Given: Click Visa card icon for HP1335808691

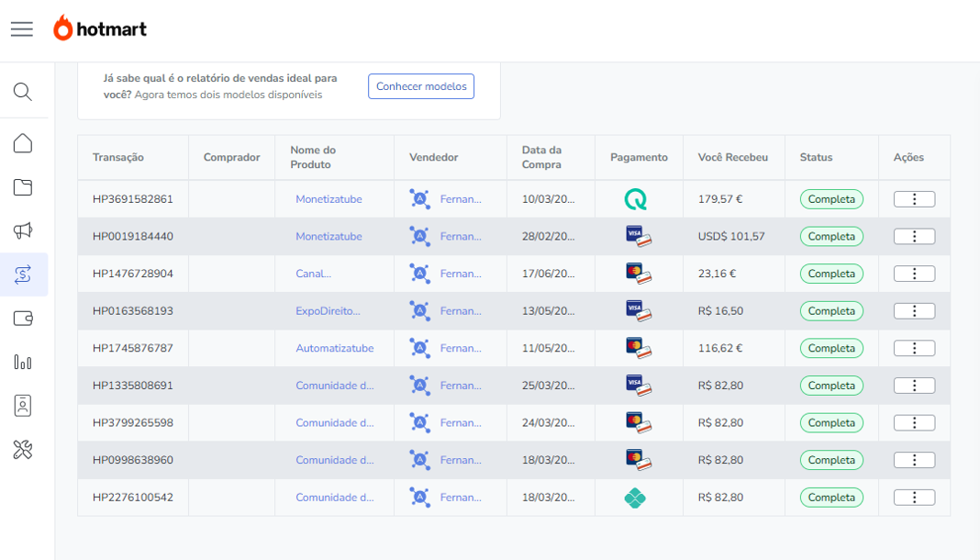Looking at the screenshot, I should [638, 386].
